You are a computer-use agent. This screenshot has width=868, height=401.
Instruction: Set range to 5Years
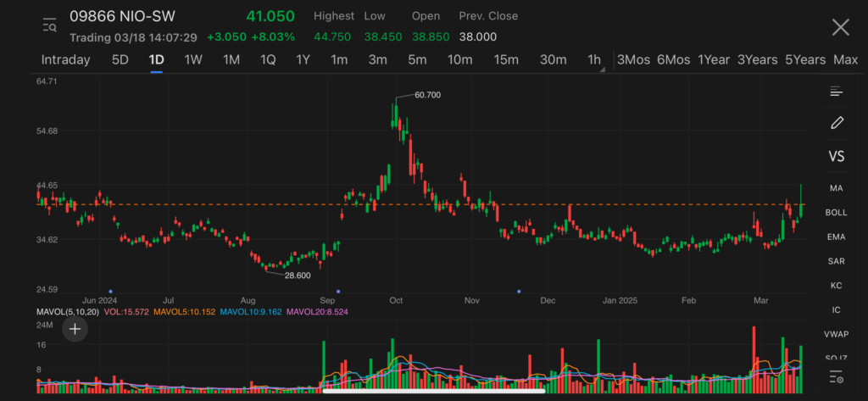tap(805, 60)
